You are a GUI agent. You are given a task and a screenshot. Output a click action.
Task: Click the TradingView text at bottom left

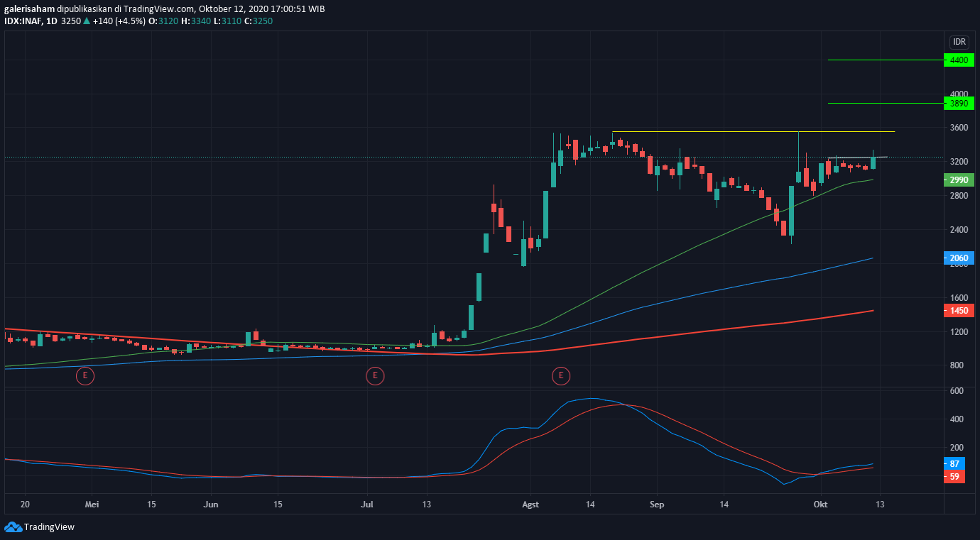(49, 527)
